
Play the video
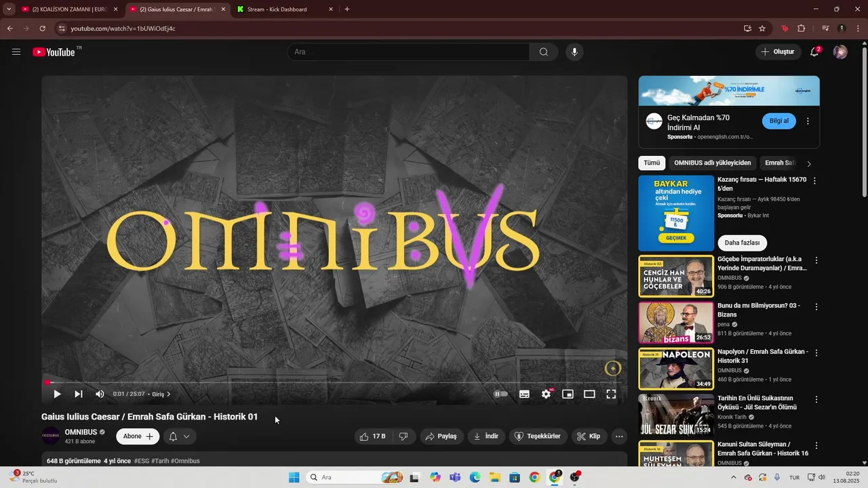pos(57,394)
